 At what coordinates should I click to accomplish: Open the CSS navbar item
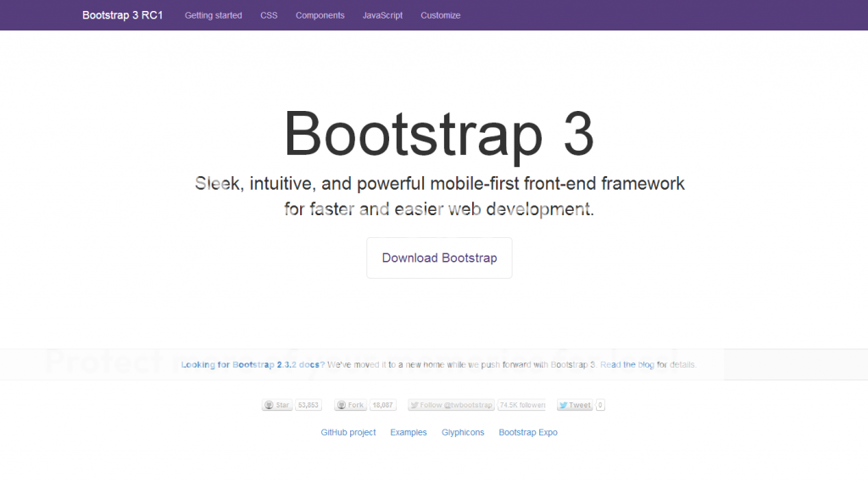(269, 15)
